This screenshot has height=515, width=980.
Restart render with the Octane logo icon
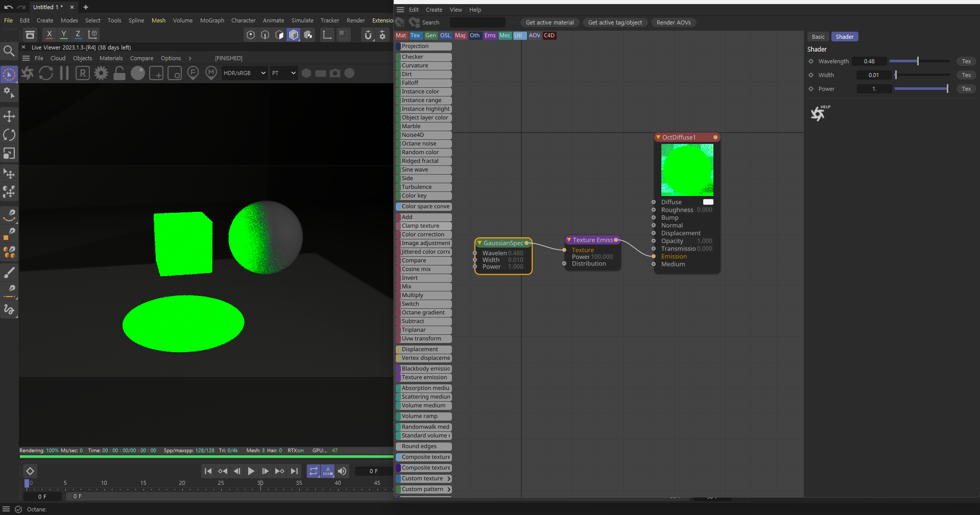click(x=28, y=73)
